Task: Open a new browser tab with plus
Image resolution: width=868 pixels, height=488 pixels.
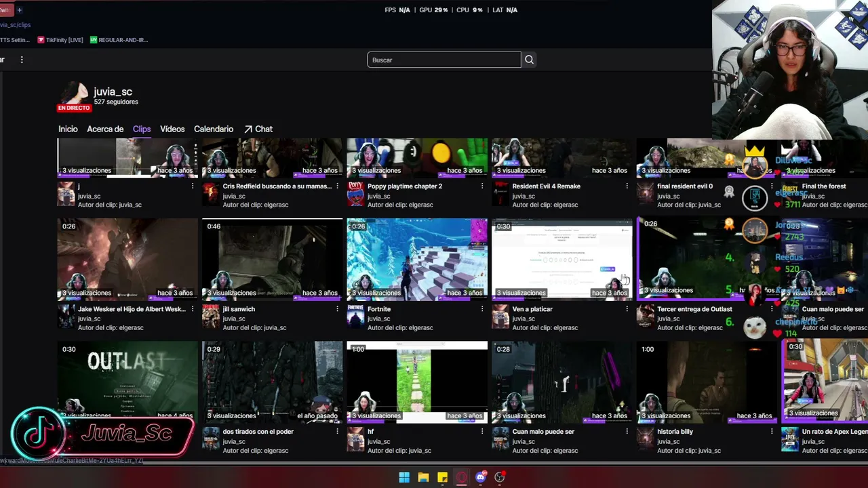Action: (19, 10)
